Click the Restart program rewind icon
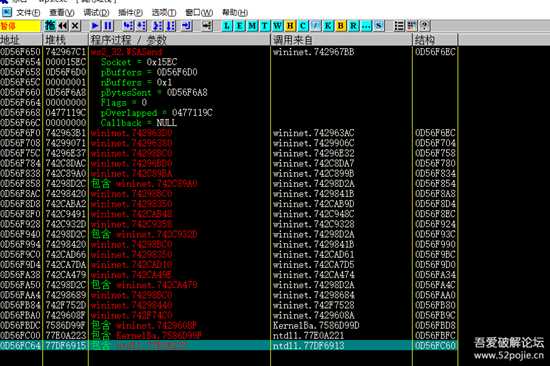Screen dimensions: 550x366 point(63,26)
